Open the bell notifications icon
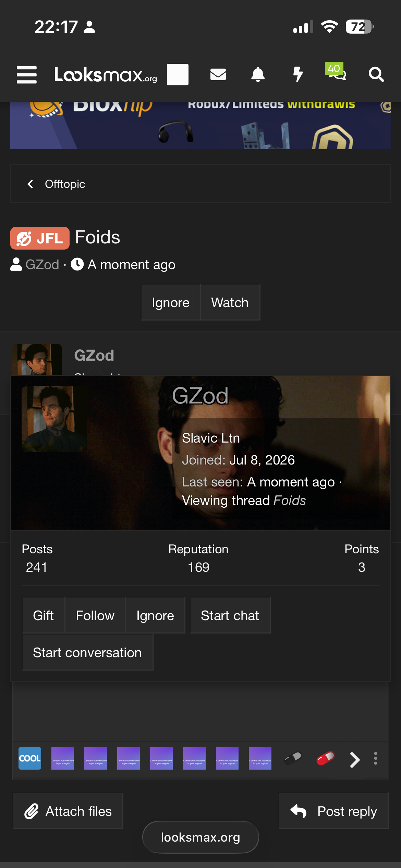This screenshot has width=401, height=868. (x=258, y=74)
